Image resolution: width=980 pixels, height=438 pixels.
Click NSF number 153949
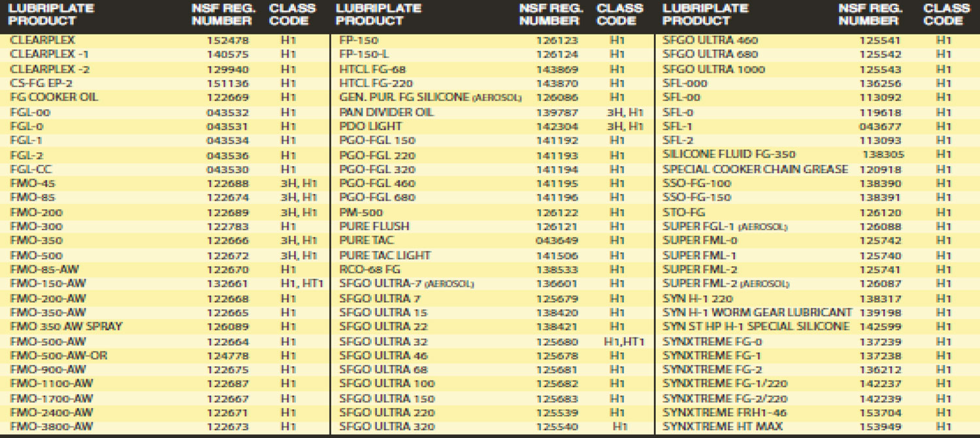click(882, 427)
